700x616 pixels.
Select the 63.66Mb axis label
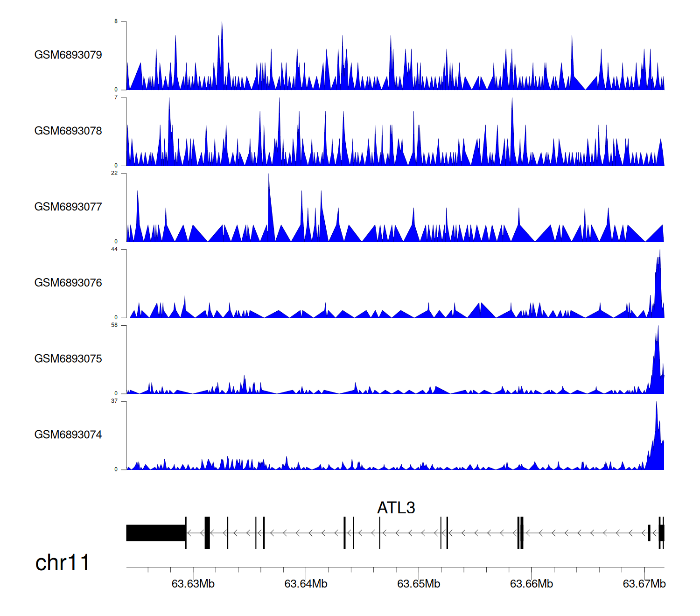pyautogui.click(x=531, y=584)
